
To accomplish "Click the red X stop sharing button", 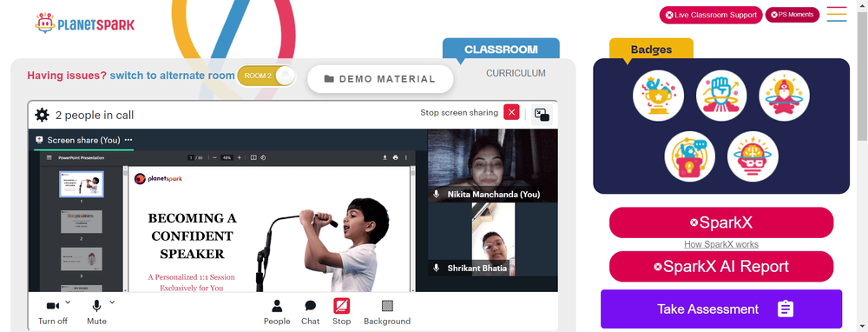I will pyautogui.click(x=511, y=112).
